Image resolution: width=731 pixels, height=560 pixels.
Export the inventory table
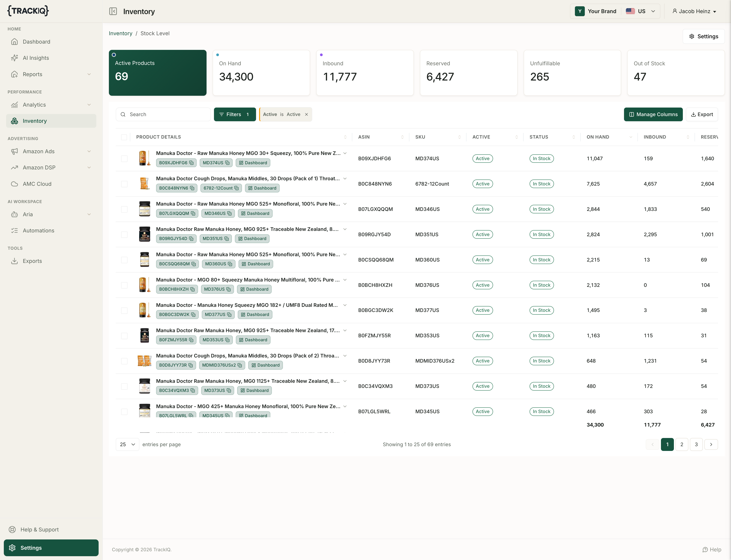click(x=702, y=115)
